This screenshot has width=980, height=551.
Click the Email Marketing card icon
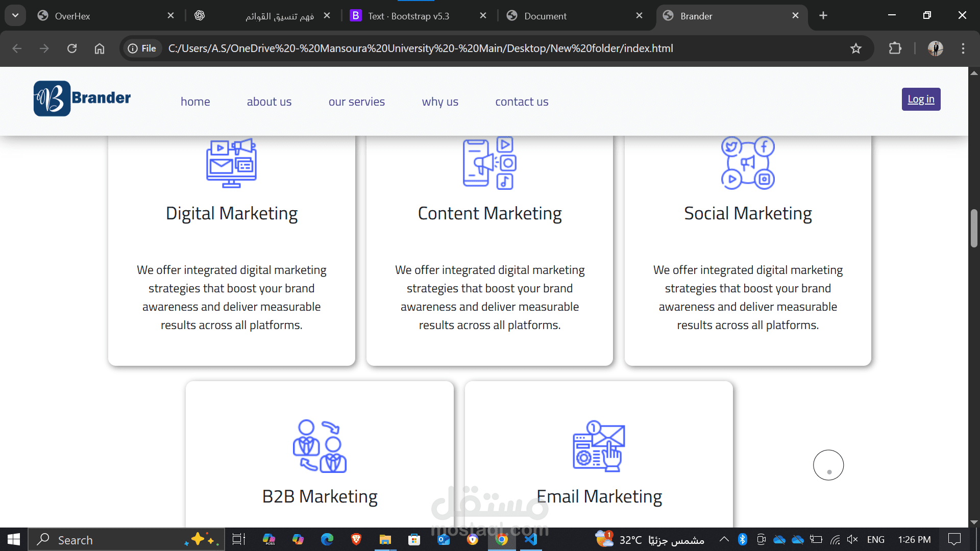click(599, 446)
